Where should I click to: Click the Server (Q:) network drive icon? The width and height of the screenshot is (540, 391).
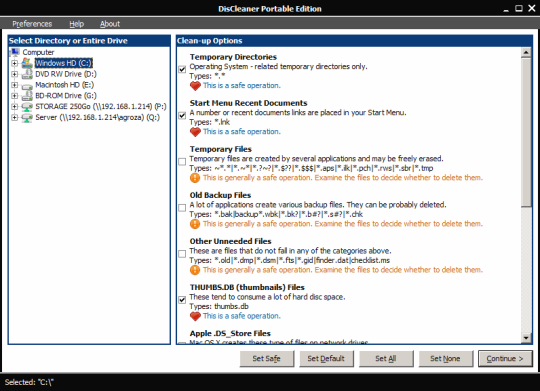[27, 117]
